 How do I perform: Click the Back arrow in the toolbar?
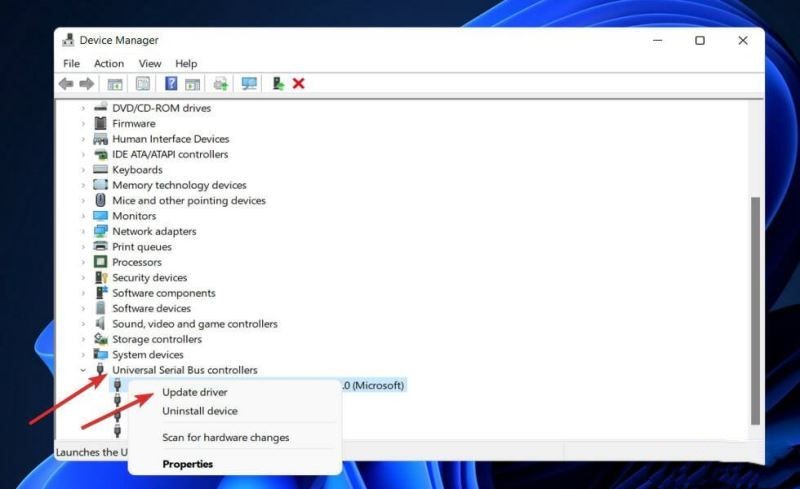coord(66,84)
